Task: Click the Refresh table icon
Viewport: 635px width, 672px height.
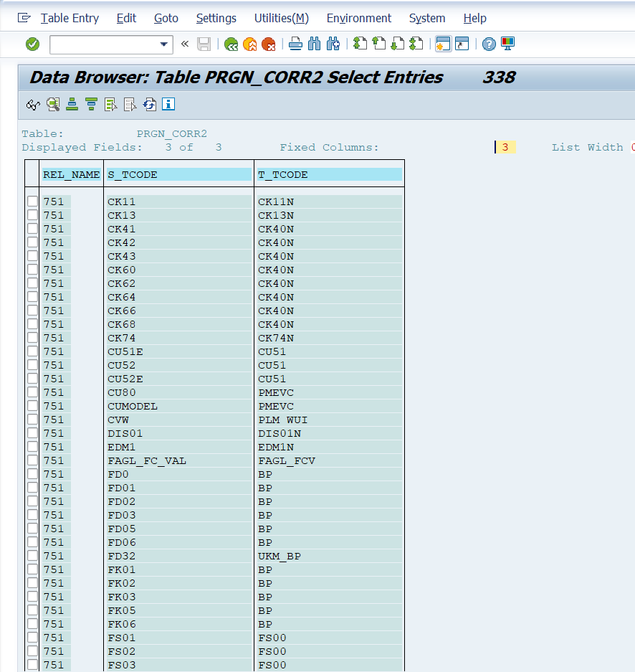Action: pos(150,104)
